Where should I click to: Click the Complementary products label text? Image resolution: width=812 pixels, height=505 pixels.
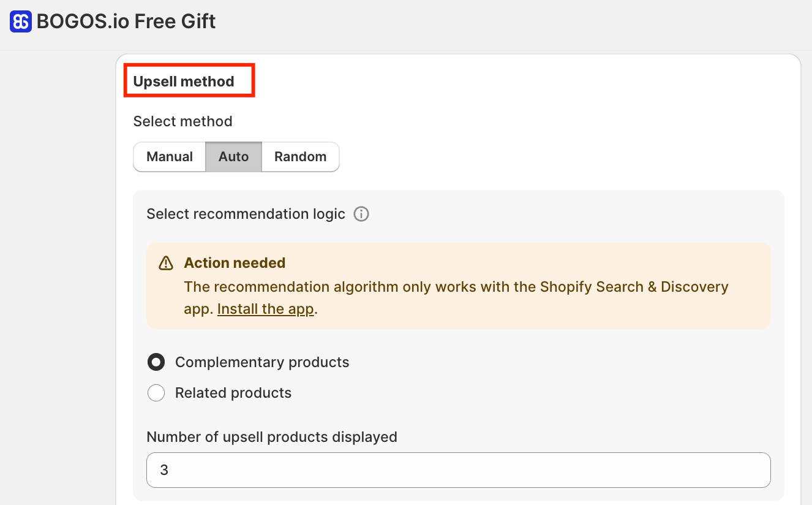262,362
